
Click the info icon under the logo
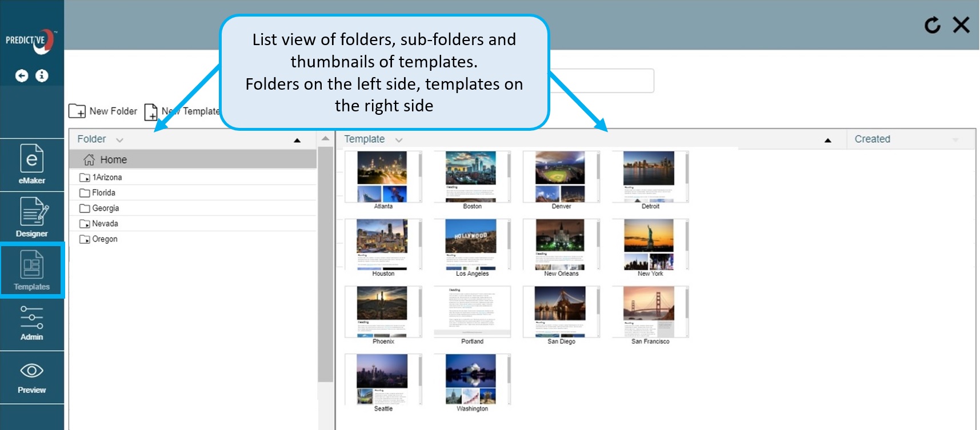(42, 76)
